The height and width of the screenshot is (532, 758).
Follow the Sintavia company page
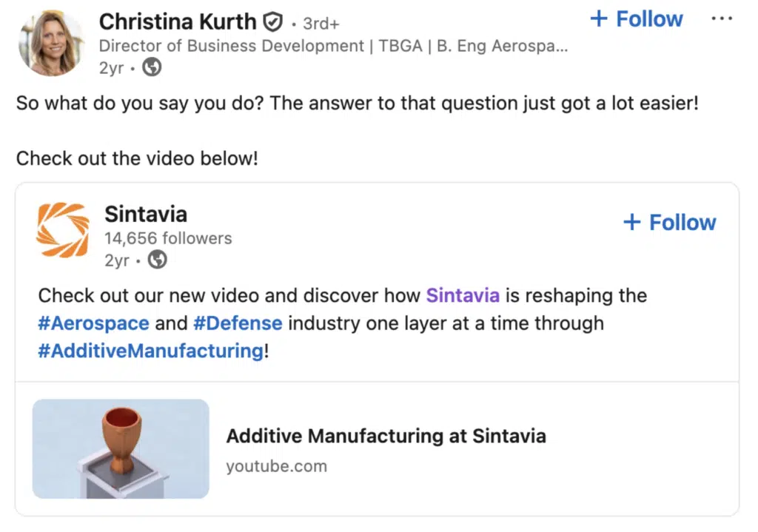(668, 221)
